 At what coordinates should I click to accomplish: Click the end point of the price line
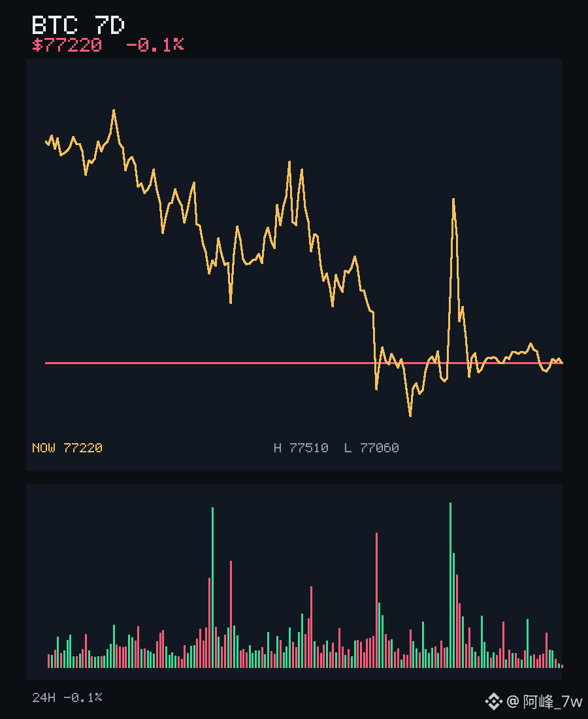tap(562, 363)
